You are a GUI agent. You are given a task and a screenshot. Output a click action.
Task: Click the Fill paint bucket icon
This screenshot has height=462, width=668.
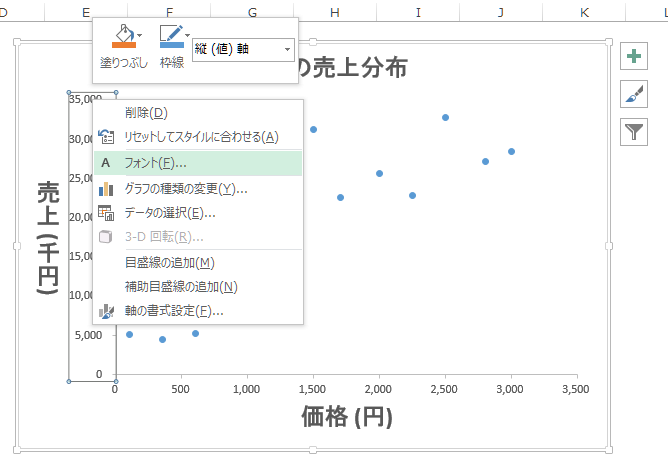[124, 36]
